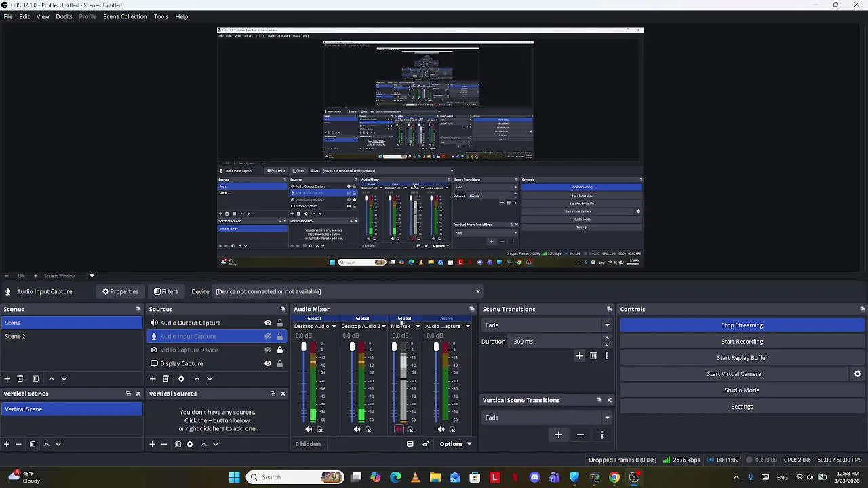Image resolution: width=868 pixels, height=488 pixels.
Task: Open Scene Transitions Fade dropdown
Action: click(547, 325)
